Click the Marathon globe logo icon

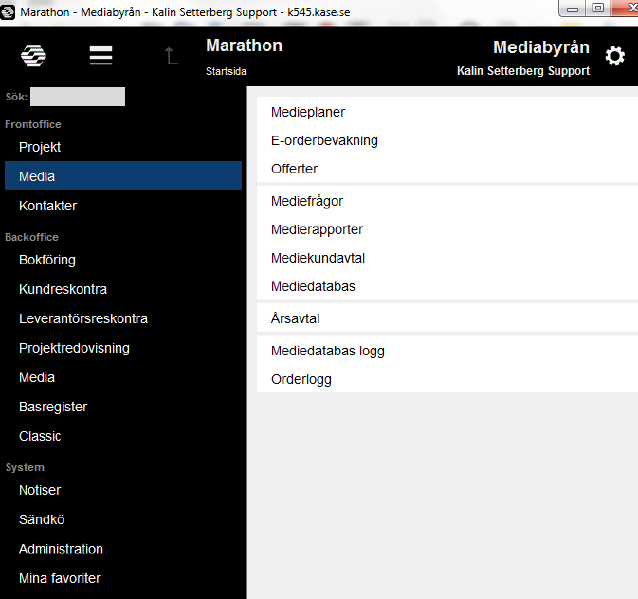[x=33, y=55]
